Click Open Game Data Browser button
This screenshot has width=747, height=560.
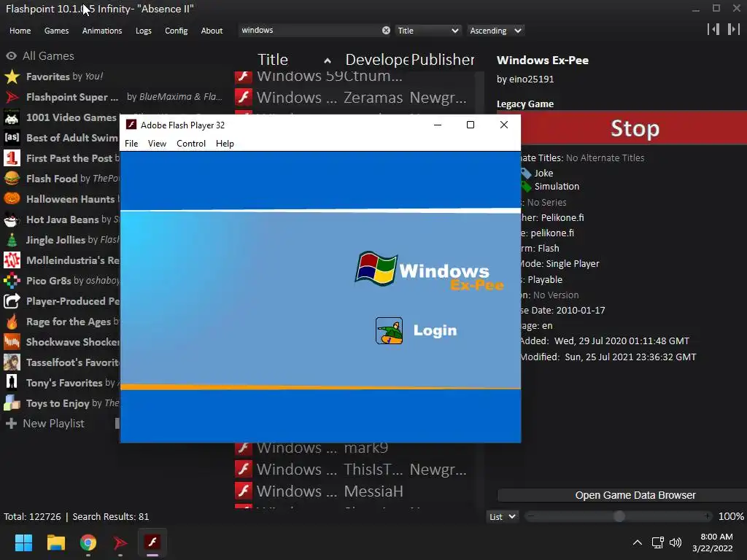[x=635, y=495]
